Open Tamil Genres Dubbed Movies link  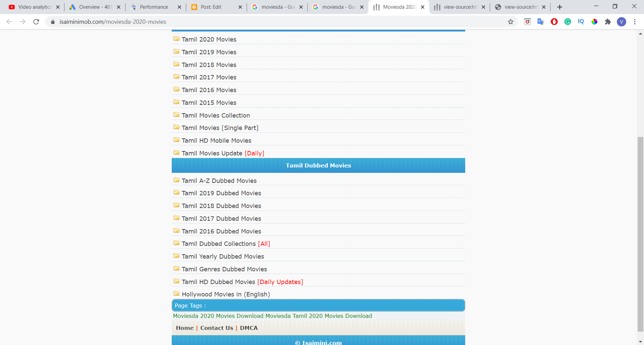pos(224,269)
